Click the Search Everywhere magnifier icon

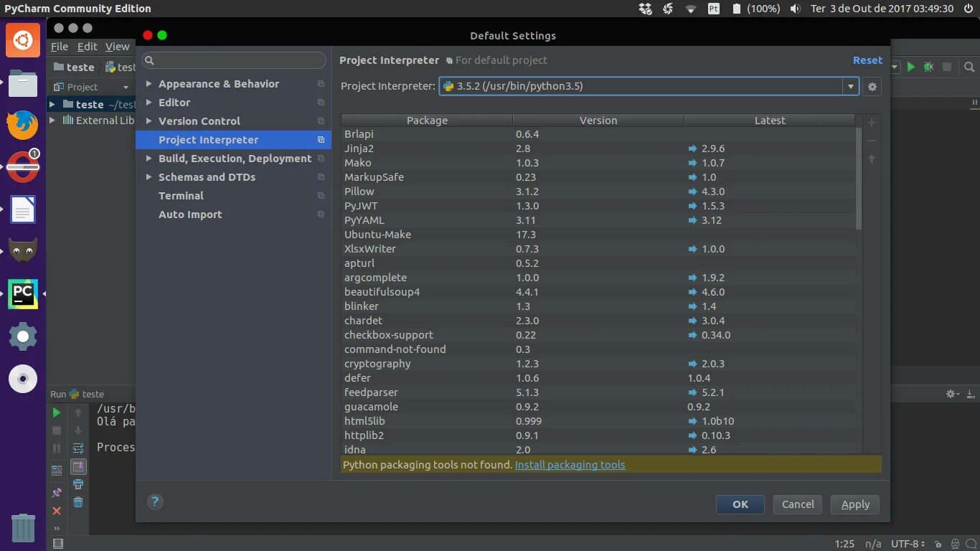click(x=969, y=67)
